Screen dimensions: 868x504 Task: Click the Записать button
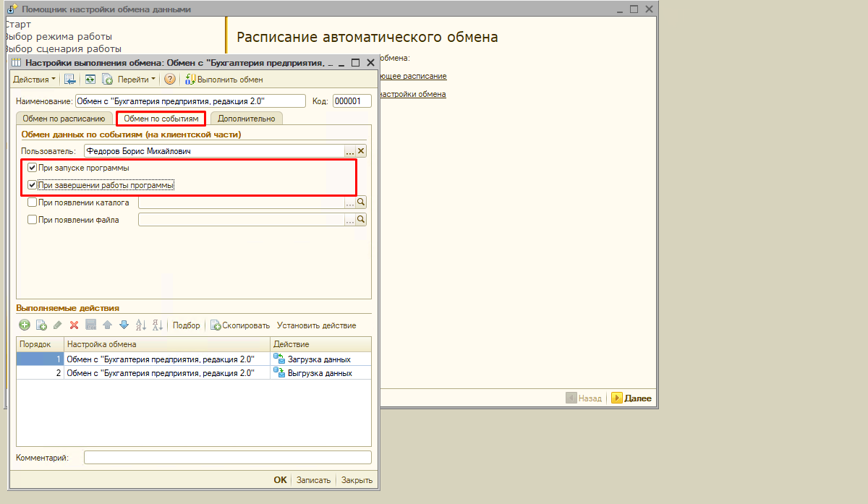pos(313,480)
